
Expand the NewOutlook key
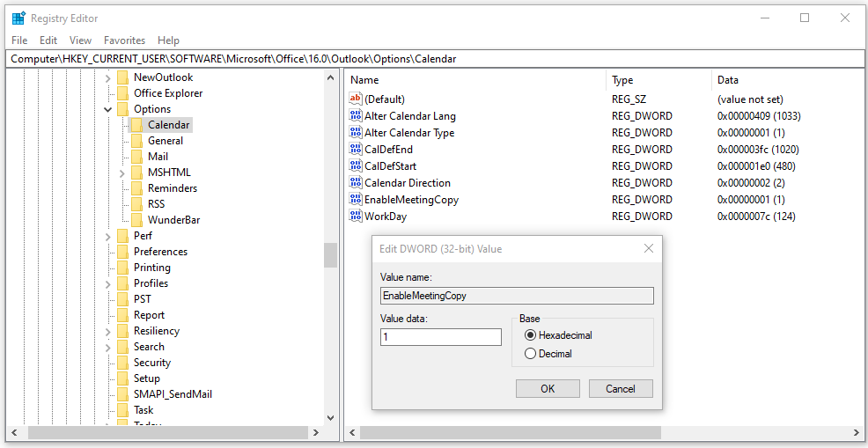pos(108,78)
